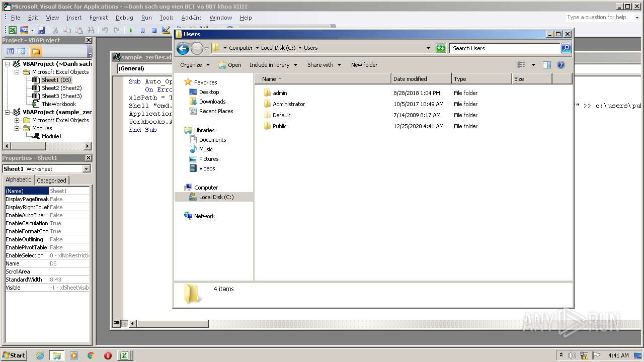This screenshot has height=362, width=644.
Task: Open the Insert menu
Action: pyautogui.click(x=73, y=18)
